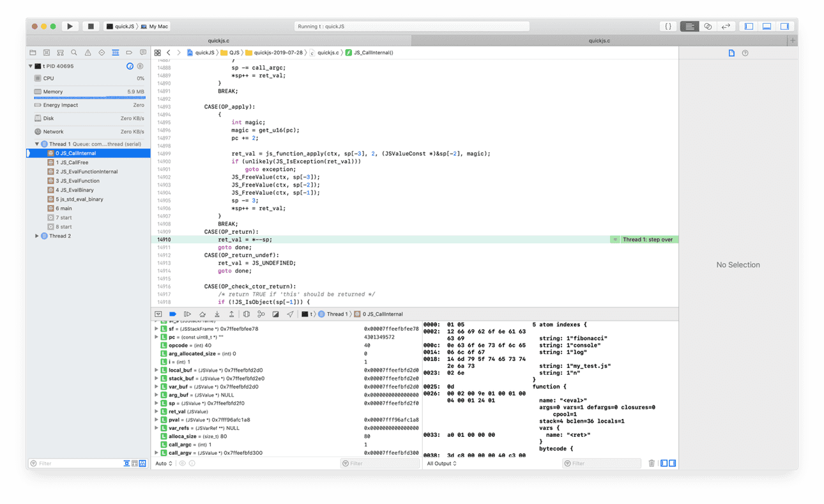Toggle the breakpoints activation button

pyautogui.click(x=172, y=314)
